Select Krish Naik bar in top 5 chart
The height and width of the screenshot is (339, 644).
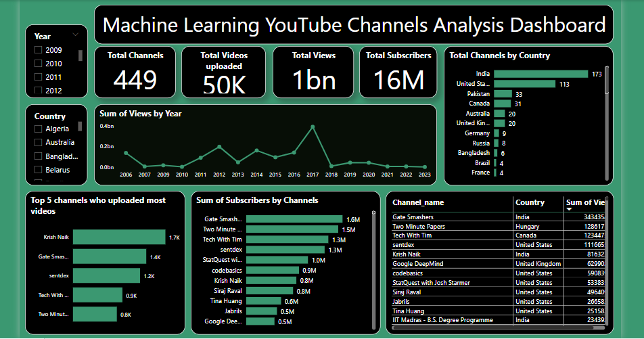tap(119, 238)
